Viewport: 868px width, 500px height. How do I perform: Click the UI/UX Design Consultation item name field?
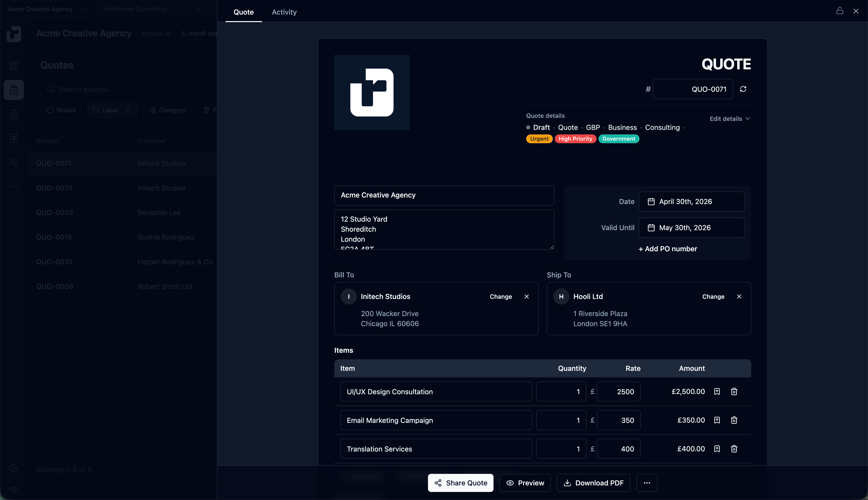[x=436, y=391]
